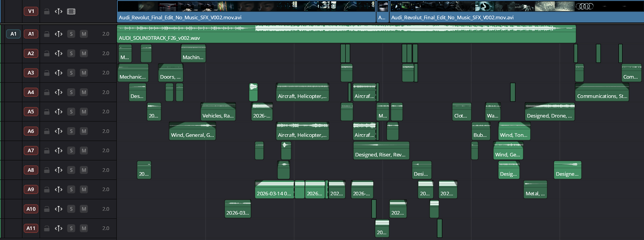The width and height of the screenshot is (644, 240).
Task: Select the Designed, Drone clip on A5
Action: (550, 112)
